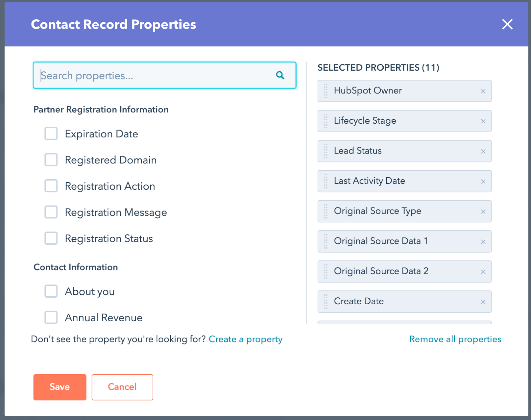Tick the Annual Revenue checkbox

(x=51, y=318)
